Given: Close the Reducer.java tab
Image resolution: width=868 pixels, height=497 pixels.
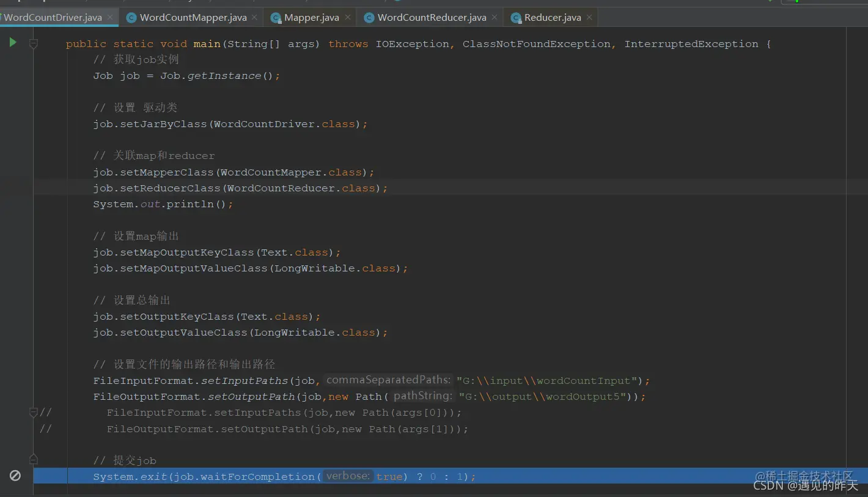Looking at the screenshot, I should [589, 18].
